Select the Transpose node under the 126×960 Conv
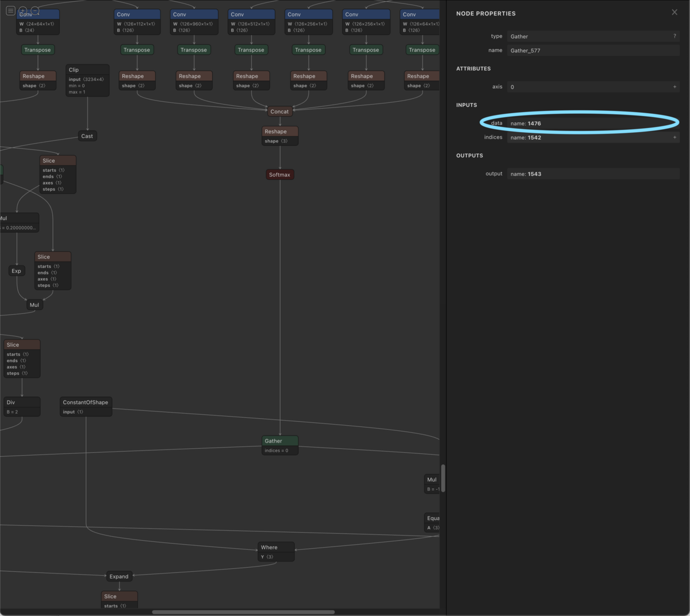The image size is (690, 616). [x=194, y=50]
